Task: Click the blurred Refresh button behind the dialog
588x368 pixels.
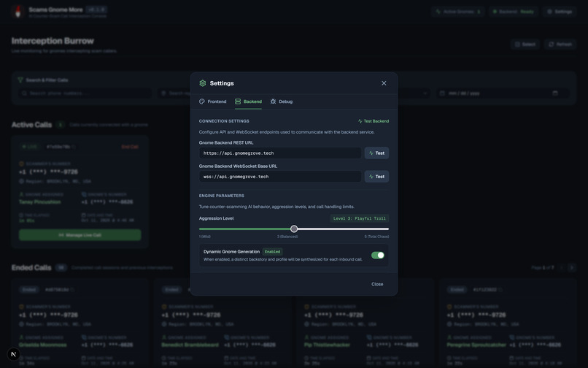Action: 560,45
